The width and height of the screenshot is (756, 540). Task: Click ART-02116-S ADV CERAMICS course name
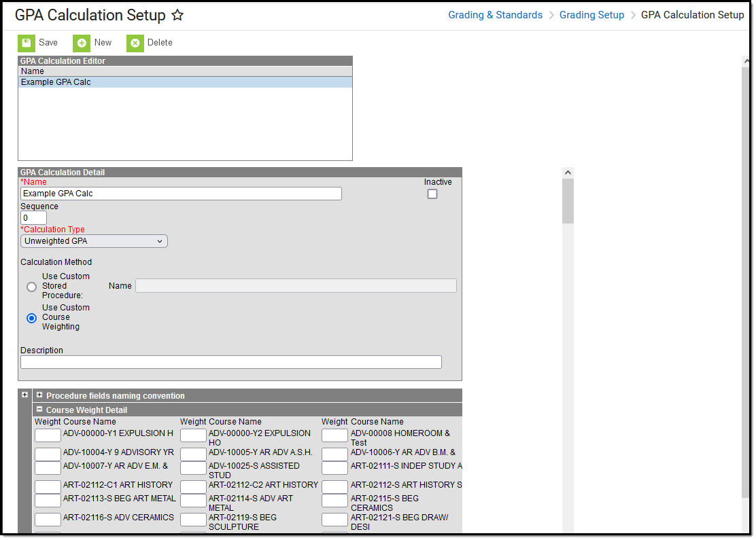tap(118, 518)
